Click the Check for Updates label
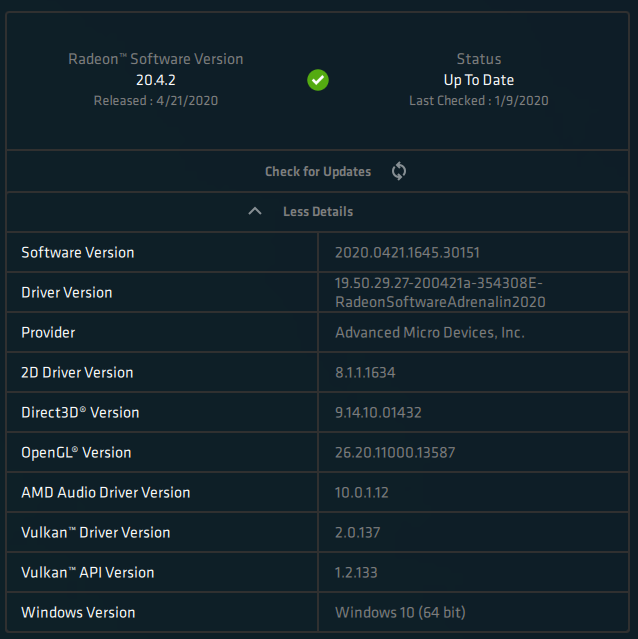 [318, 172]
